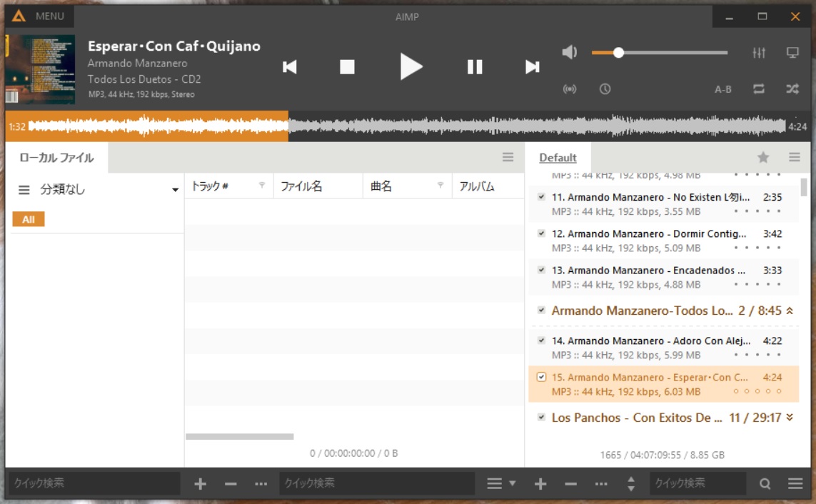This screenshot has height=504, width=816.
Task: Skip to the next track
Action: [532, 67]
